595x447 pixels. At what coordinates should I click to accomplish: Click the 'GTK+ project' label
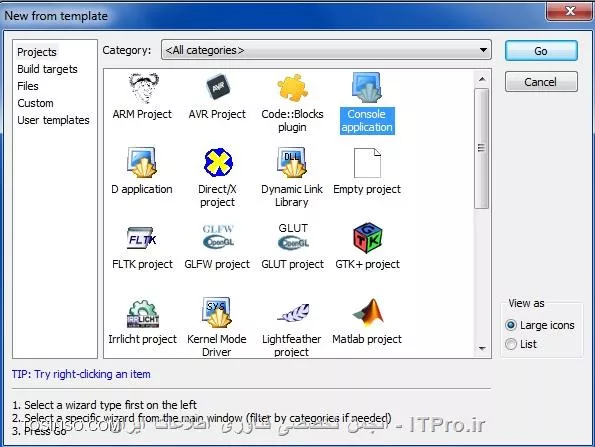click(x=367, y=264)
